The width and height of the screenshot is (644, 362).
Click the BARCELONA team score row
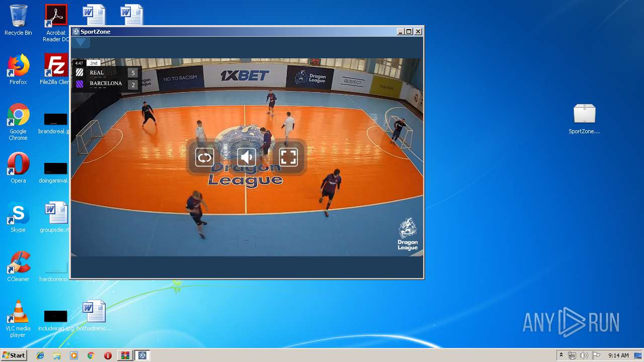coord(106,84)
